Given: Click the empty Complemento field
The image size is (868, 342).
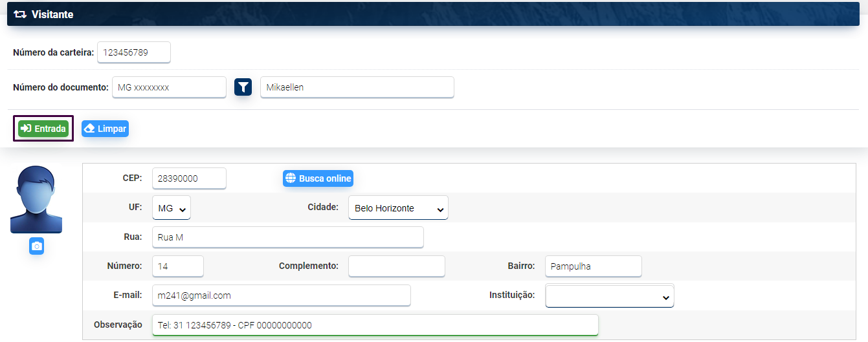Looking at the screenshot, I should [x=396, y=266].
